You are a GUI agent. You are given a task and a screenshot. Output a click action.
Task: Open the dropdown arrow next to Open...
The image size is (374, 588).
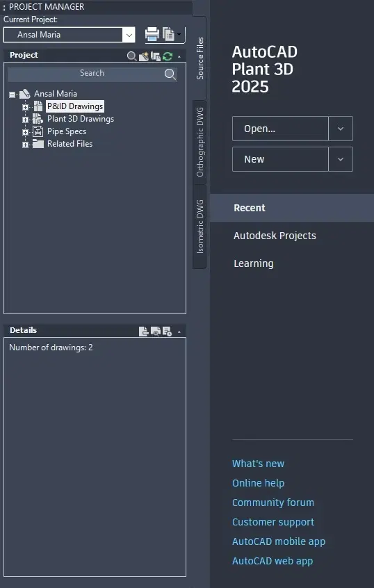click(x=341, y=129)
